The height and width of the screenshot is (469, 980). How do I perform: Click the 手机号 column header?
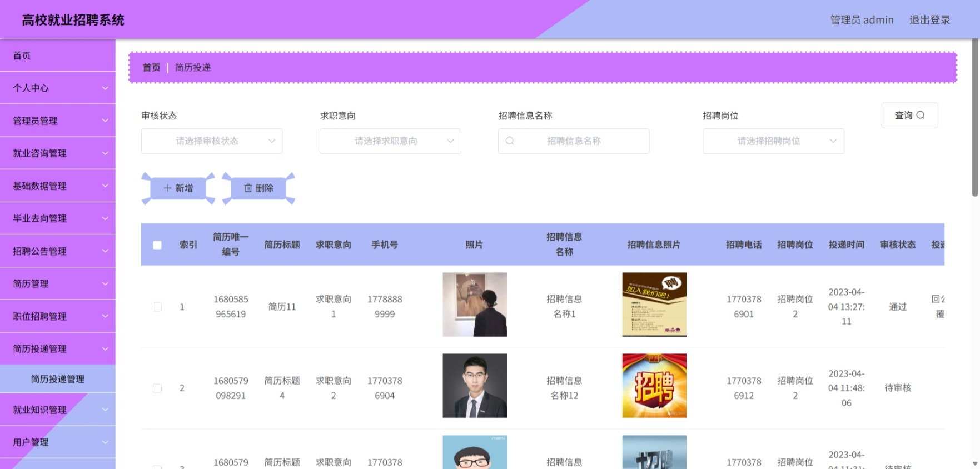[x=385, y=245]
